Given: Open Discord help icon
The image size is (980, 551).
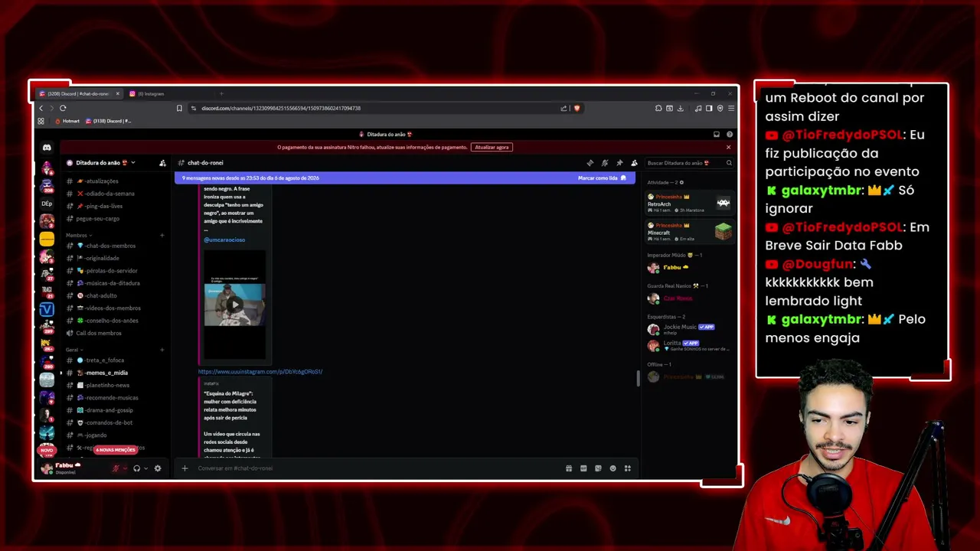Looking at the screenshot, I should 730,135.
